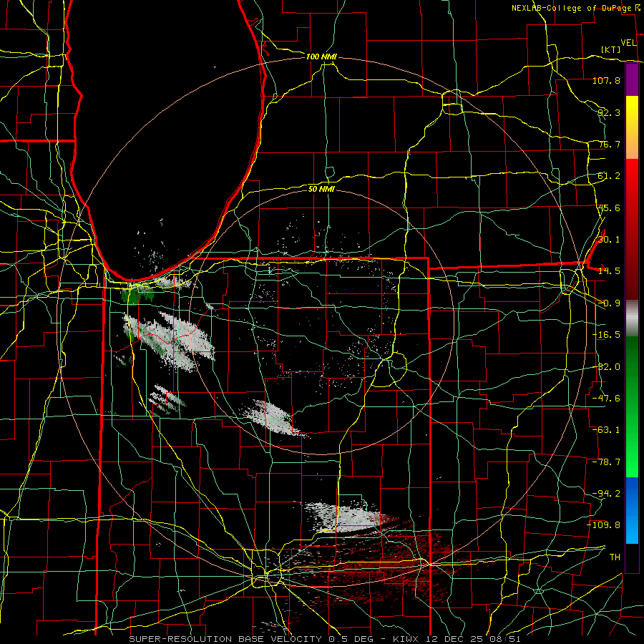
Task: Click the 76.7 legend value
Action: tap(609, 144)
